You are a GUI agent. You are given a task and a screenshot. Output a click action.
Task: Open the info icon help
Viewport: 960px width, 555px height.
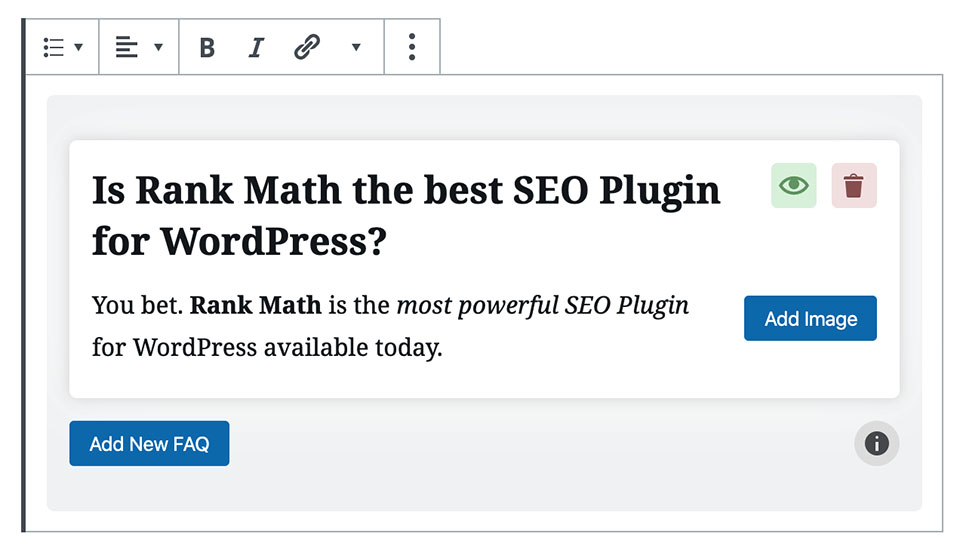tap(877, 443)
